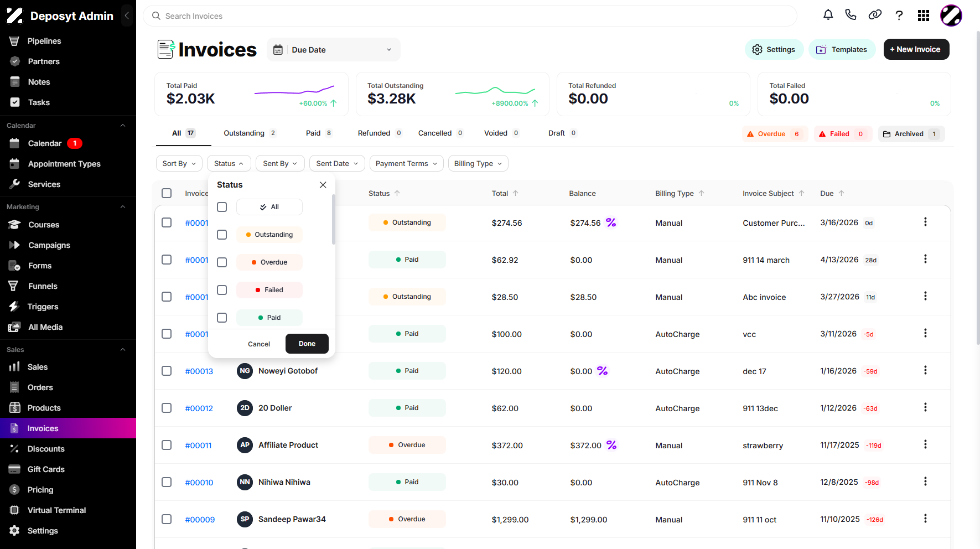Open the Payment Terms filter
The width and height of the screenshot is (980, 549).
coord(407,163)
